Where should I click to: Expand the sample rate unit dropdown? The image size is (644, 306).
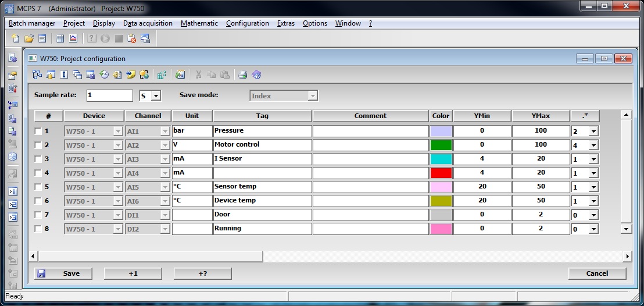pyautogui.click(x=156, y=96)
